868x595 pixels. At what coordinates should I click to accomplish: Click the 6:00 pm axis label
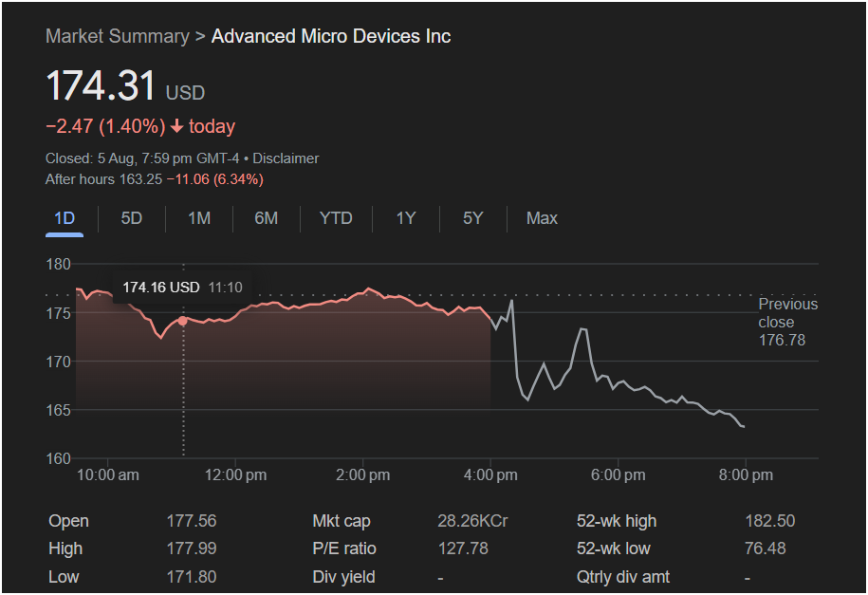619,475
